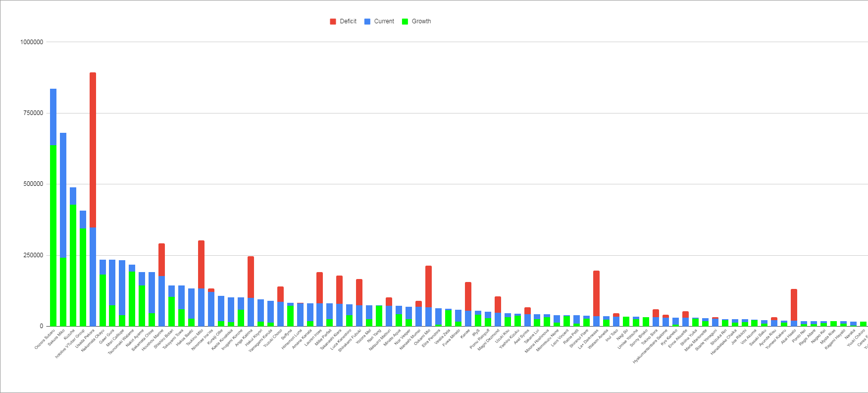
Task: Click the 250000 y-axis label
Action: 33,255
